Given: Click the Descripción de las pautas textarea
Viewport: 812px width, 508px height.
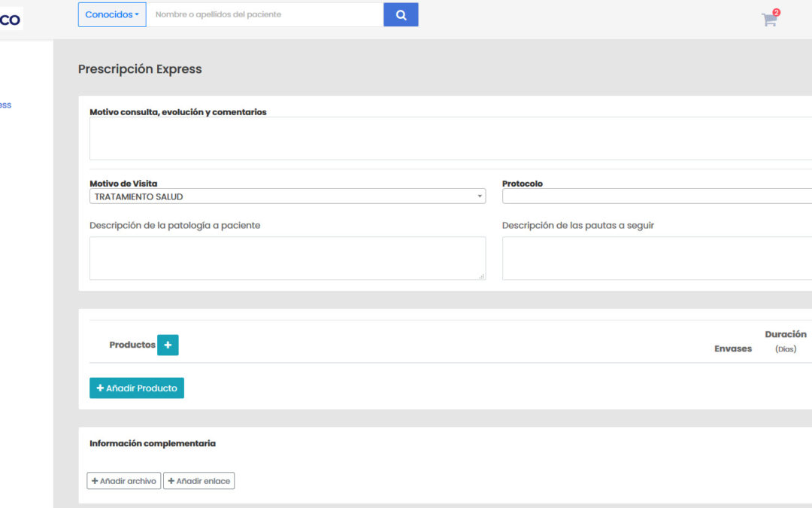Looking at the screenshot, I should coord(656,259).
